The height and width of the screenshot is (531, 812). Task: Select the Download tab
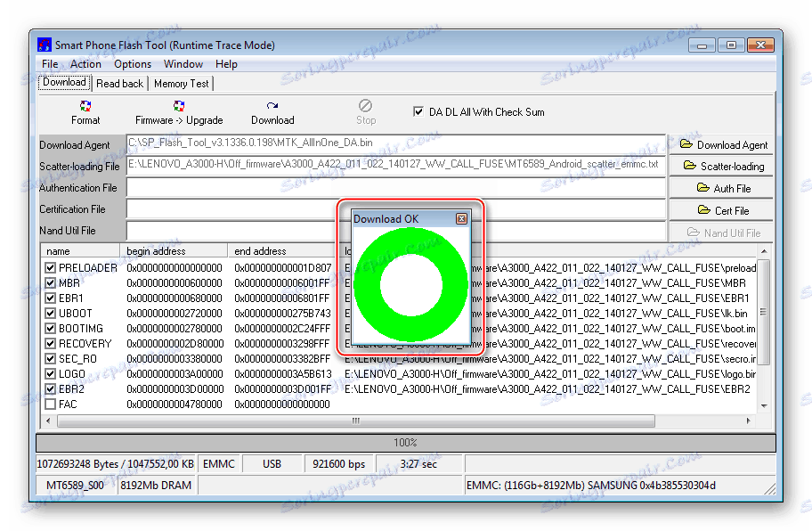[64, 82]
